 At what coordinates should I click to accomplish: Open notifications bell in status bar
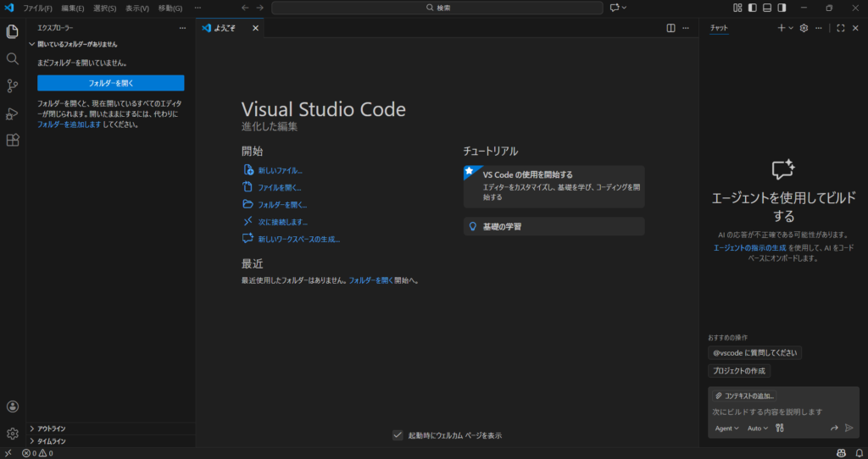pos(858,453)
